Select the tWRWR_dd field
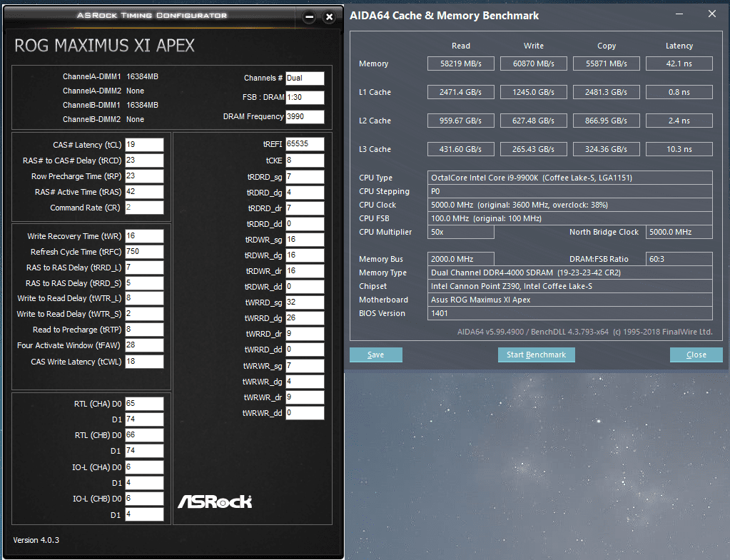This screenshot has height=560, width=730. coord(305,413)
